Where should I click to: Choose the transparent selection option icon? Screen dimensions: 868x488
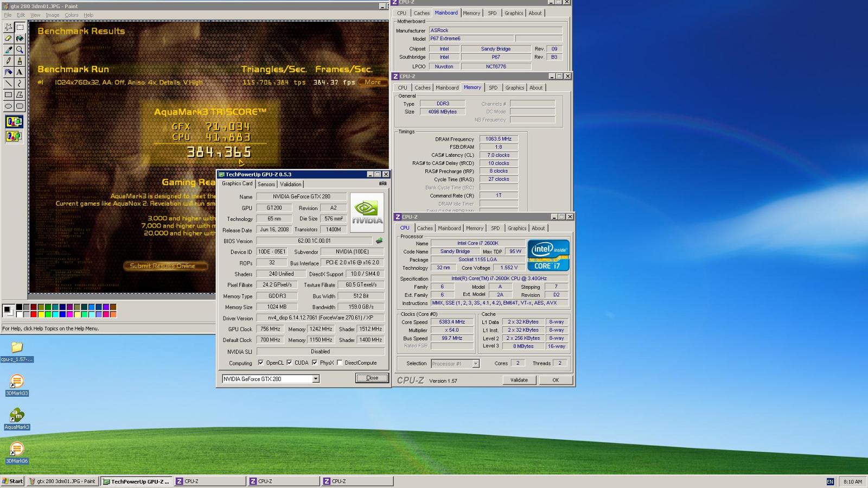[14, 137]
